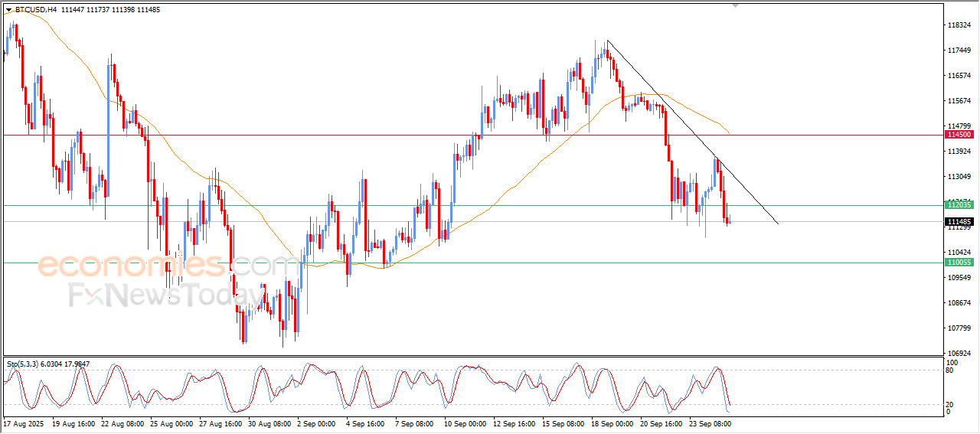
Task: Click the 114799 price axis value
Action: tap(959, 126)
